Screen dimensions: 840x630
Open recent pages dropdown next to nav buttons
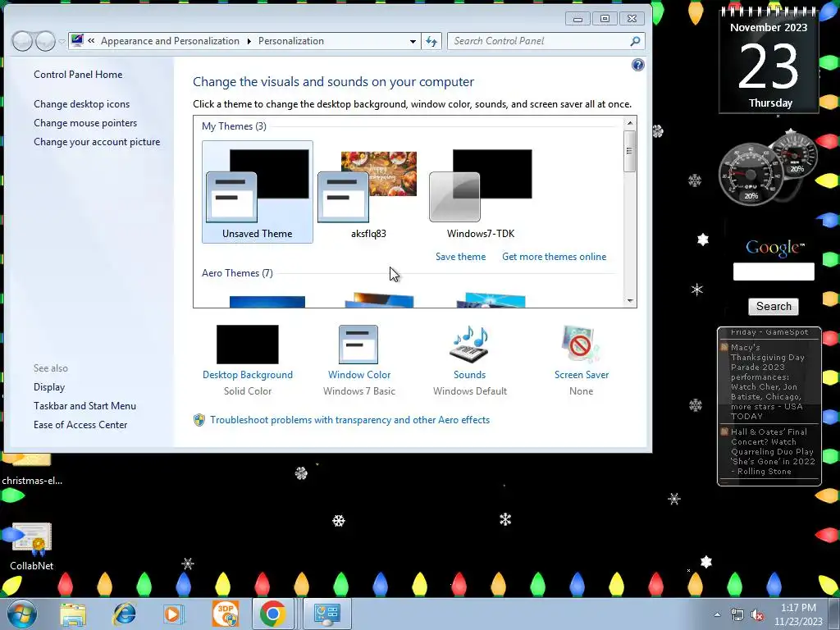pyautogui.click(x=62, y=41)
